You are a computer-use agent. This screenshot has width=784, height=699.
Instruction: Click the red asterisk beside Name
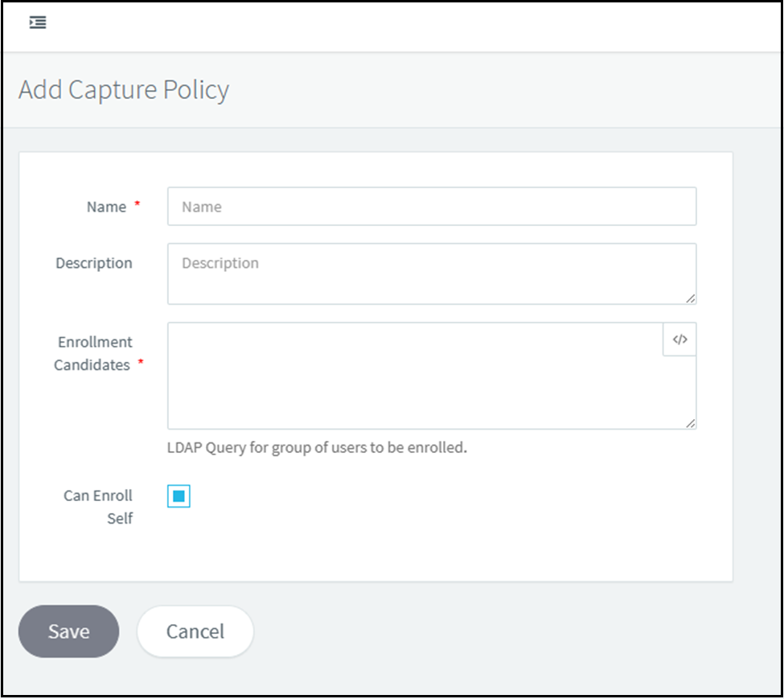pyautogui.click(x=137, y=206)
